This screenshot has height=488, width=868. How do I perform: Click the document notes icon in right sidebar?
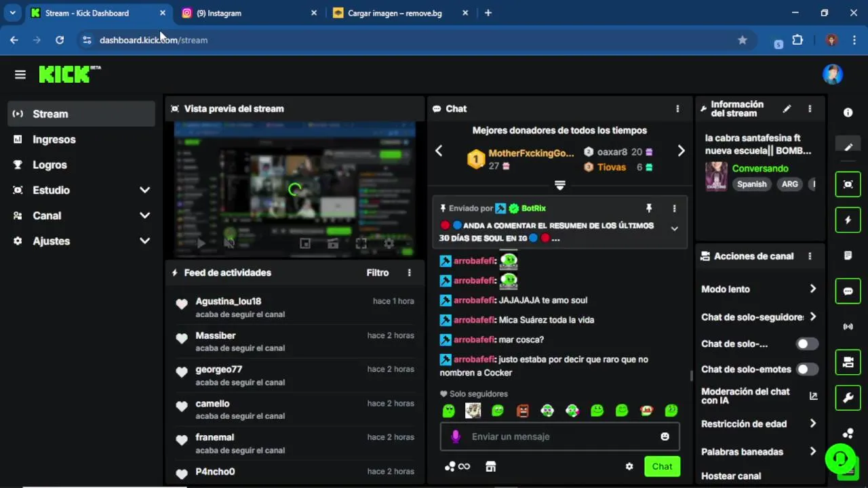(848, 256)
